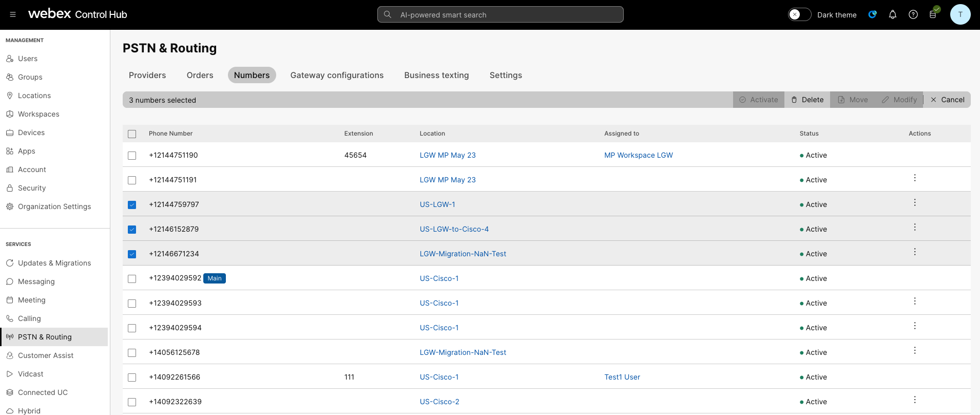Open actions menu for +12146152879
Image resolution: width=980 pixels, height=415 pixels.
[x=914, y=227]
